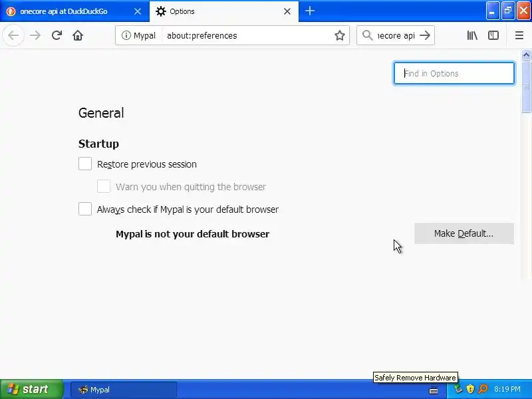Click scrollbar up arrow on the page
This screenshot has height=399, width=532.
click(x=526, y=55)
